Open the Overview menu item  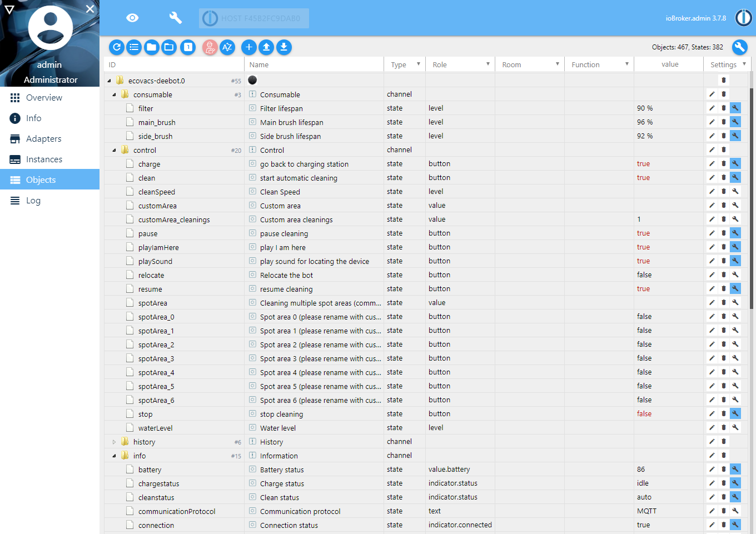(x=49, y=98)
